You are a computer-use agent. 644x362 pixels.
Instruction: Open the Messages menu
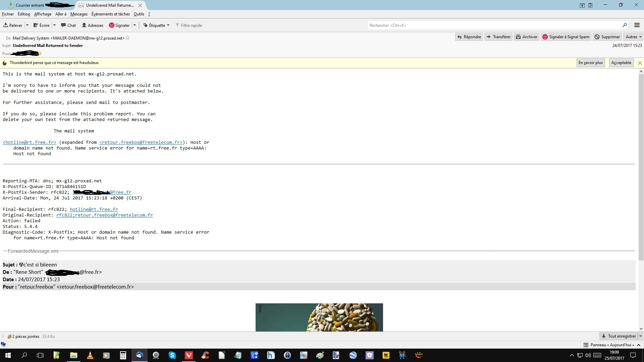tap(79, 14)
